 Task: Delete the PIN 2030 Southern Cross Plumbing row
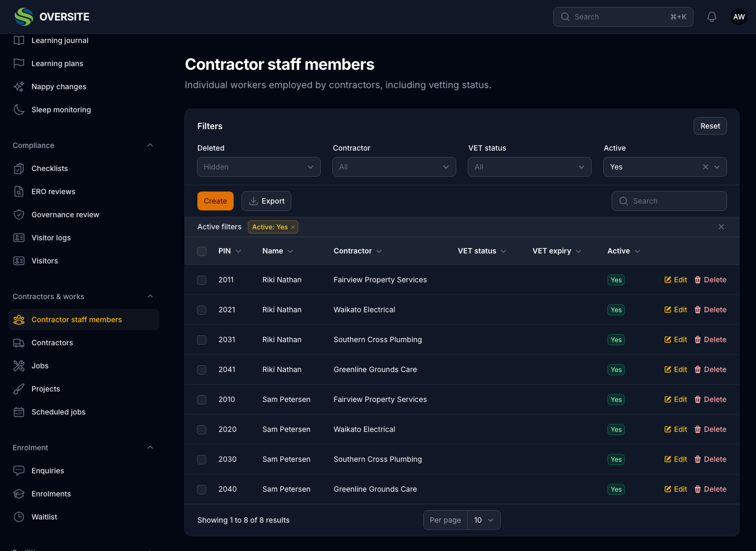click(710, 459)
